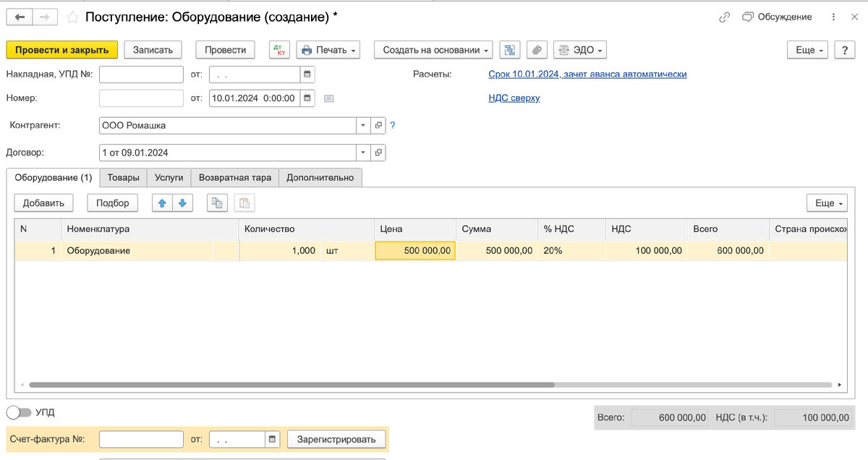Open payment terms link Срок 10.01.2024
Viewport: 868px width, 460px height.
[588, 74]
